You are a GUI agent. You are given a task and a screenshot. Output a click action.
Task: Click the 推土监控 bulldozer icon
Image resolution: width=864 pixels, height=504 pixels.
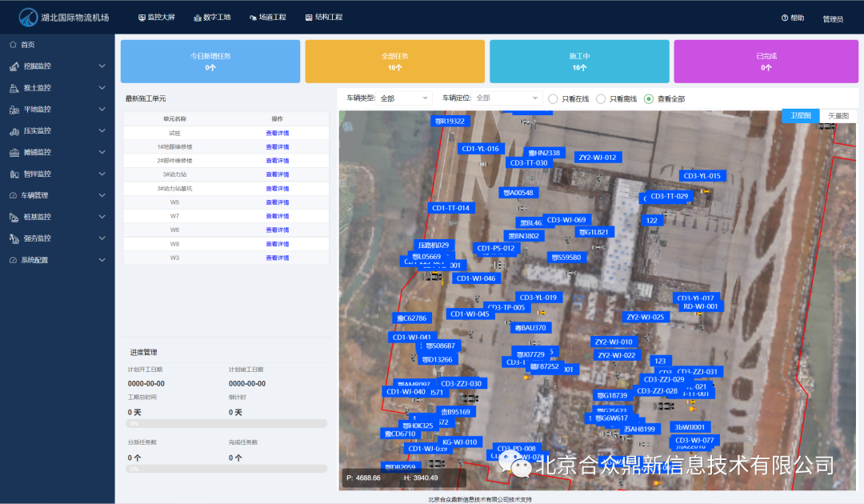tap(14, 88)
